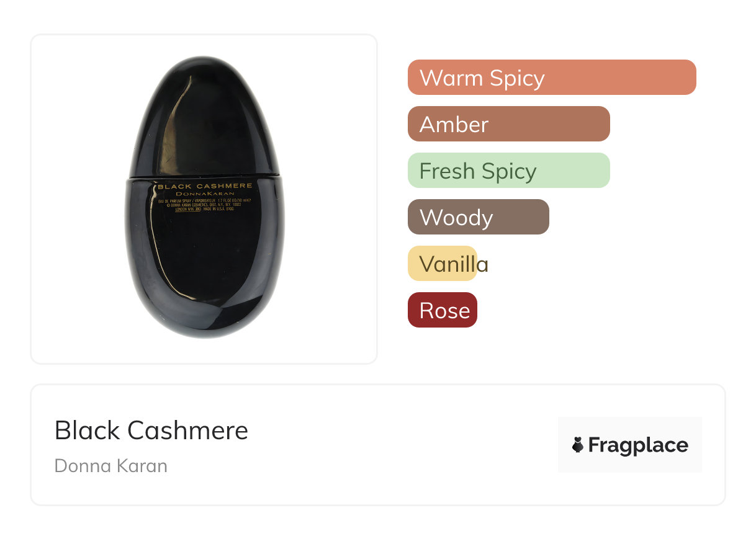Click the Donna Karan brand name
The image size is (756, 536).
tap(111, 465)
